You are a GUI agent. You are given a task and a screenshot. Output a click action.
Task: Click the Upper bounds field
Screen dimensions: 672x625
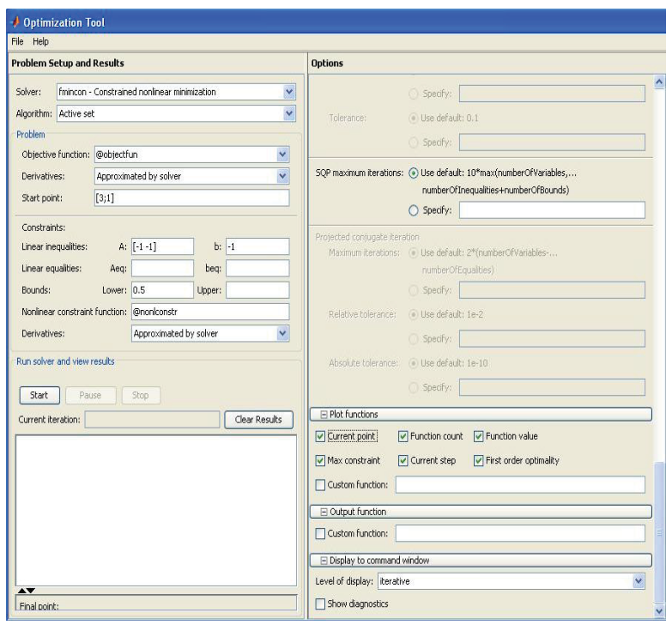pyautogui.click(x=257, y=290)
